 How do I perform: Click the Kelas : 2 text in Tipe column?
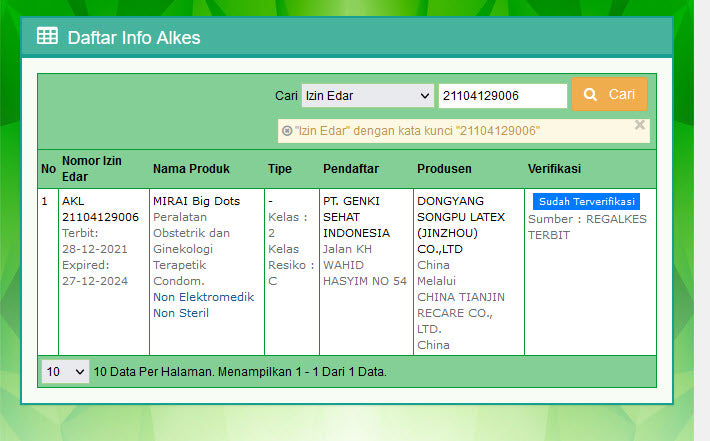288,225
